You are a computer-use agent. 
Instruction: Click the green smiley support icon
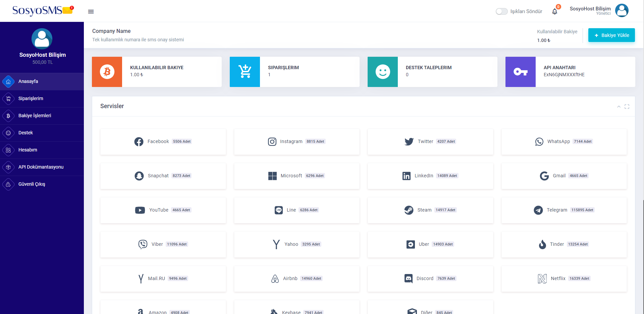(x=383, y=72)
